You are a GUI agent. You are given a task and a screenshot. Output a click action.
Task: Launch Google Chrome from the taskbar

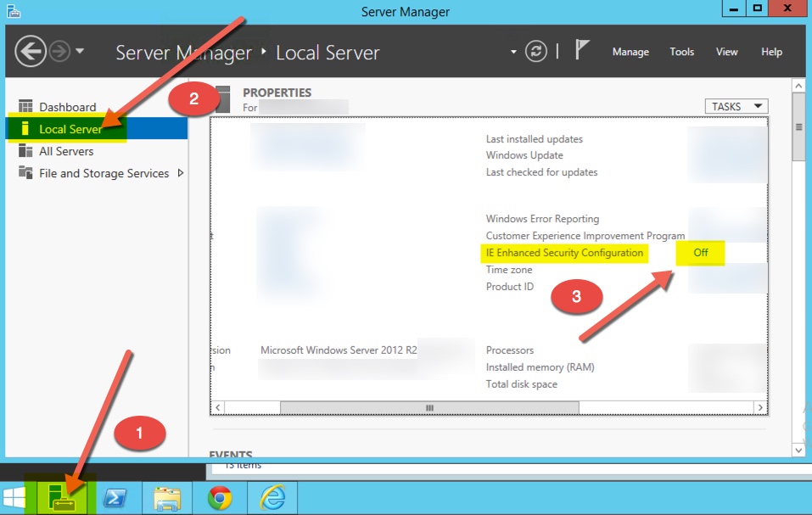click(x=220, y=498)
